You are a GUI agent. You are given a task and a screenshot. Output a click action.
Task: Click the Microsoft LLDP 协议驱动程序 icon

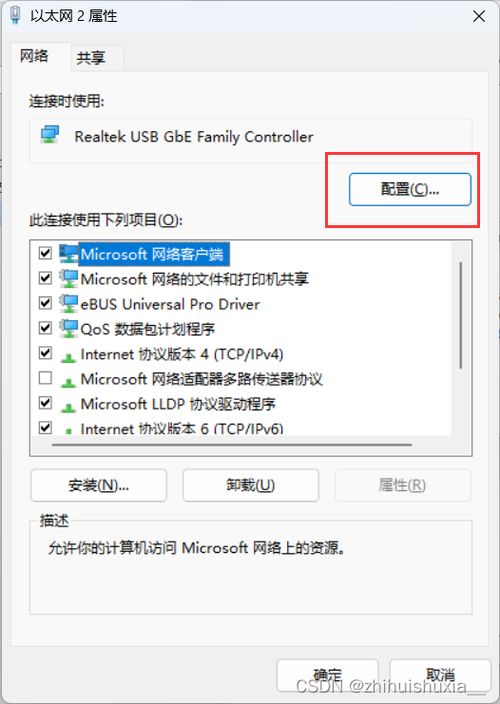68,407
